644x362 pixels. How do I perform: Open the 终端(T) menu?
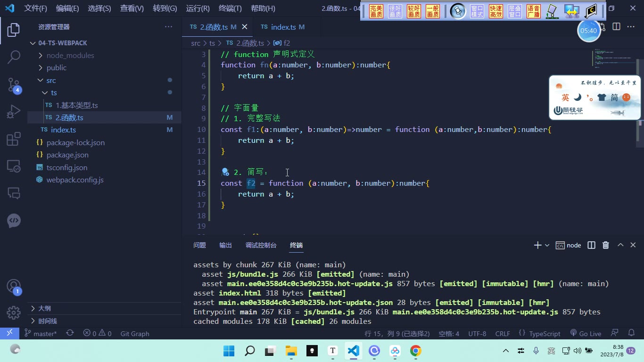(230, 8)
